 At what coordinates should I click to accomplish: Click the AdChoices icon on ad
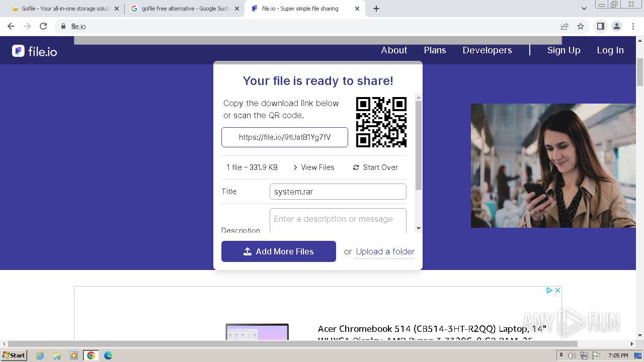pos(549,290)
